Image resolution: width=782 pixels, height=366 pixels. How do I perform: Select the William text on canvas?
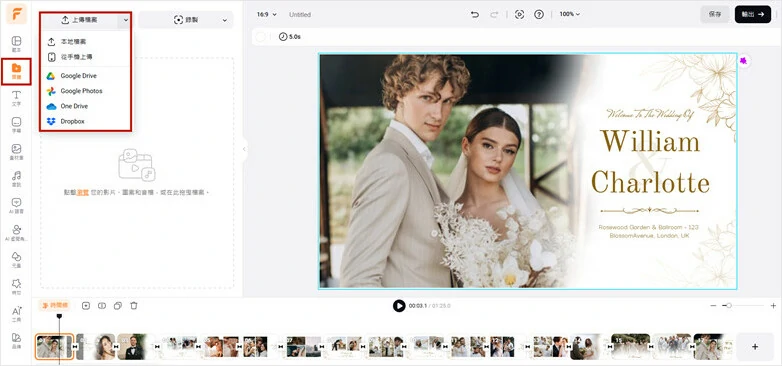click(650, 141)
